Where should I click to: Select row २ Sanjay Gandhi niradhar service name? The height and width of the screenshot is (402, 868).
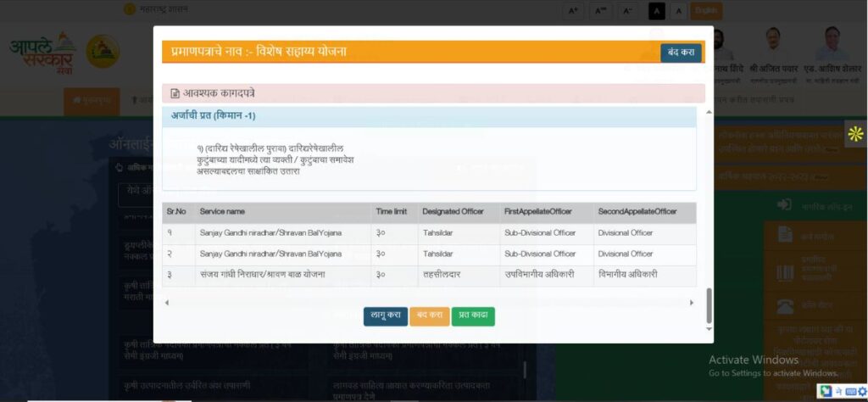pos(270,254)
